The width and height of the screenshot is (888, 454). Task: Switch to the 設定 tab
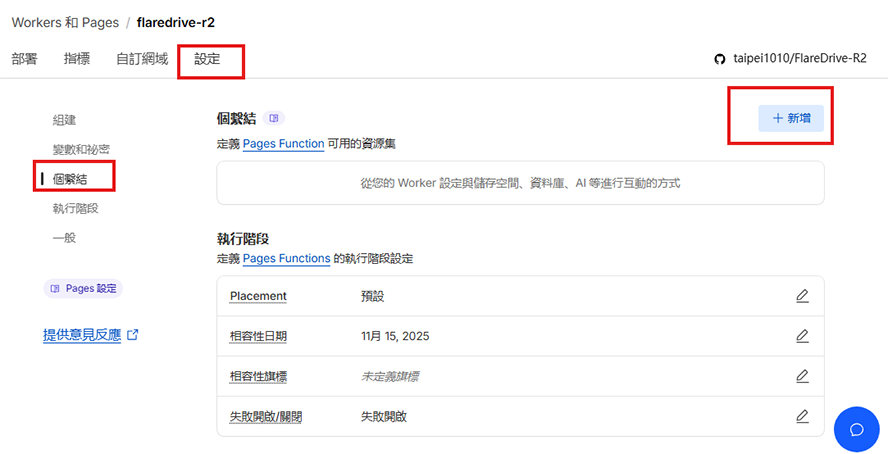[x=207, y=59]
